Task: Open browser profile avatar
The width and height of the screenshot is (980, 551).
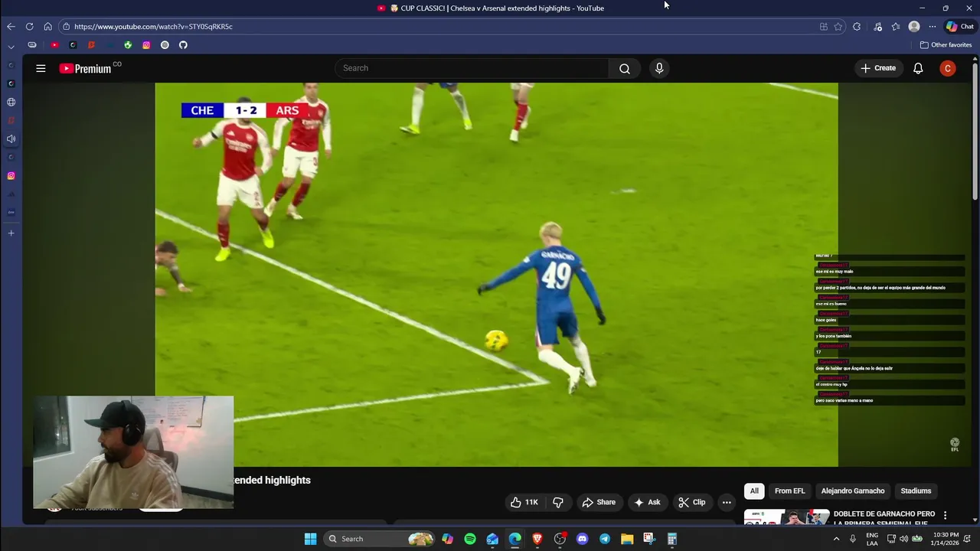Action: [914, 26]
